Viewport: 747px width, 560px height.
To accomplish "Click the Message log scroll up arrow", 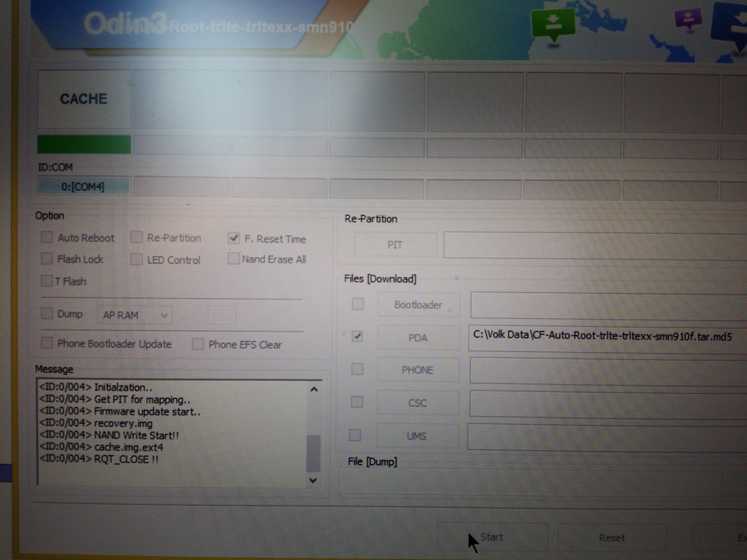I will [314, 390].
